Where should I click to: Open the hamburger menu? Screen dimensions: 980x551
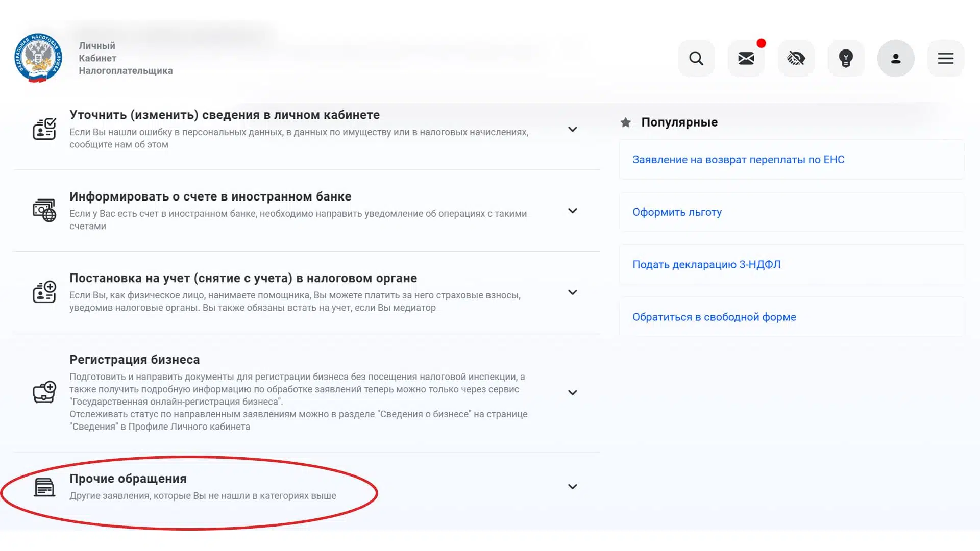[945, 59]
